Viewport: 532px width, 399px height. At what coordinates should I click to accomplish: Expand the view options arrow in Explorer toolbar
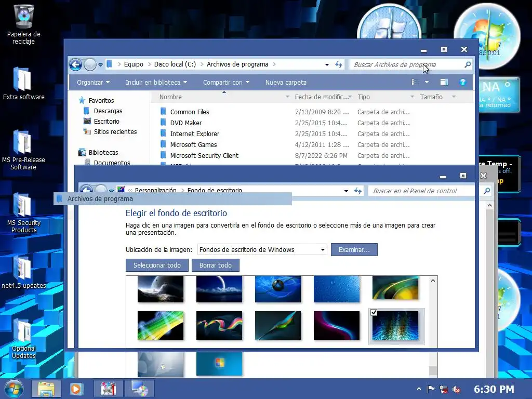click(427, 82)
